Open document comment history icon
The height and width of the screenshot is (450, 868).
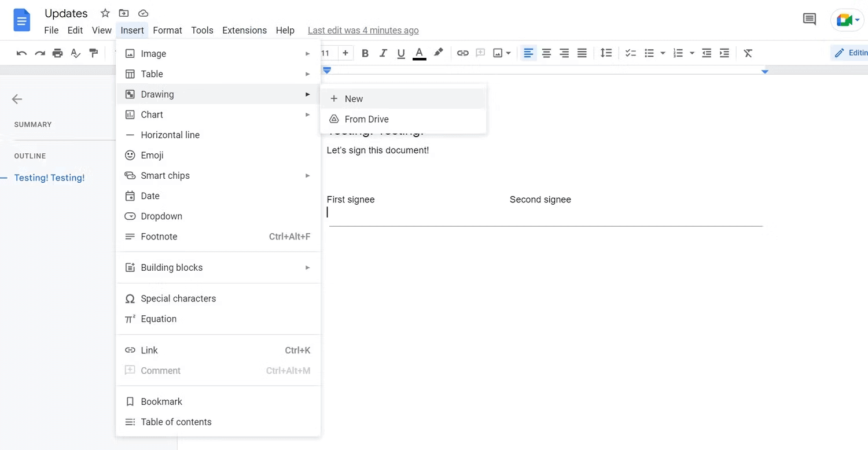tap(809, 19)
